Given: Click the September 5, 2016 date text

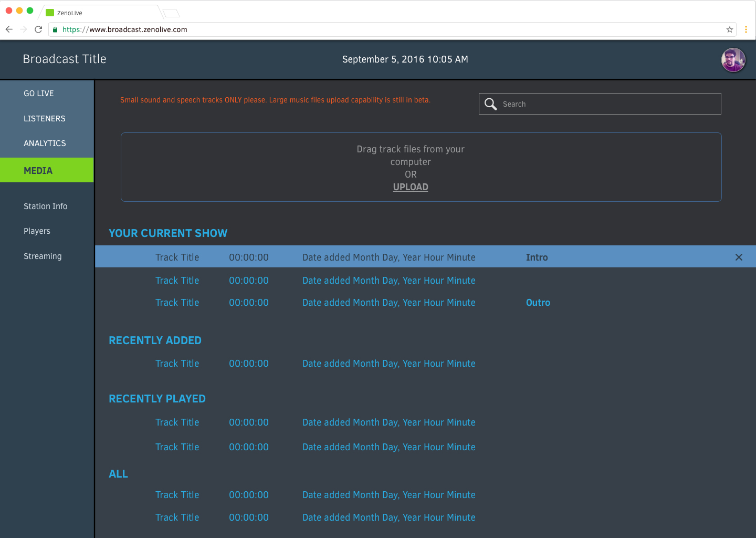Looking at the screenshot, I should [405, 59].
